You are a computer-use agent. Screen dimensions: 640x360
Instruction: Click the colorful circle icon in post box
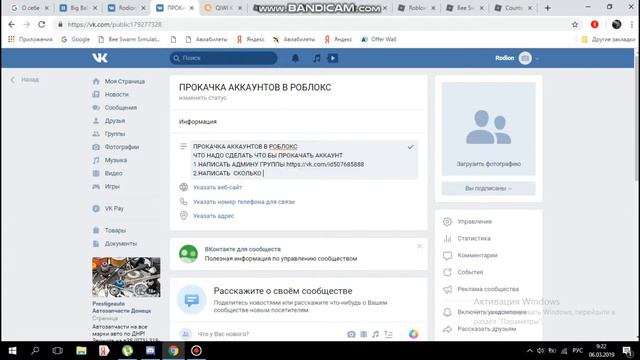click(413, 334)
